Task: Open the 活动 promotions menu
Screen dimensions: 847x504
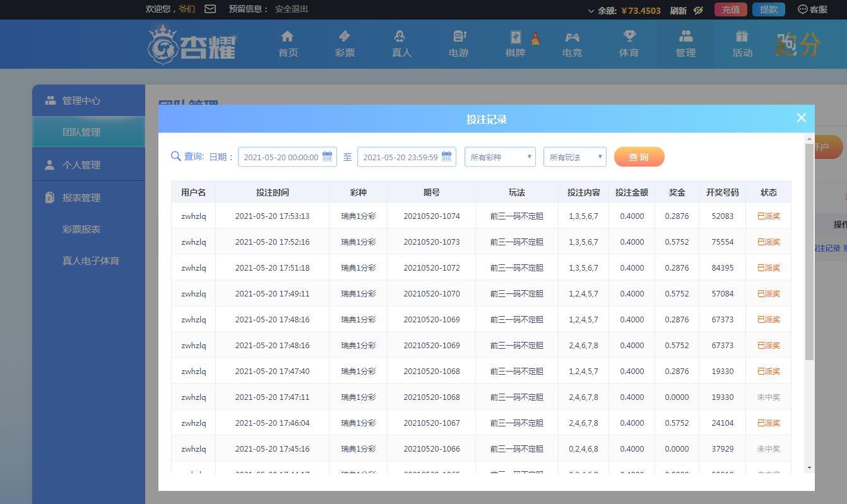Action: [x=742, y=44]
